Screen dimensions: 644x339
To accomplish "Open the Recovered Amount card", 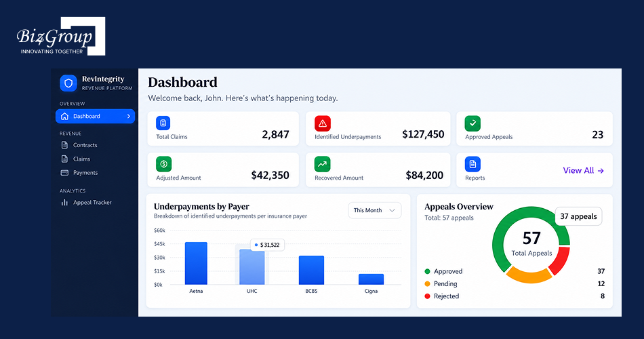I will click(x=378, y=169).
